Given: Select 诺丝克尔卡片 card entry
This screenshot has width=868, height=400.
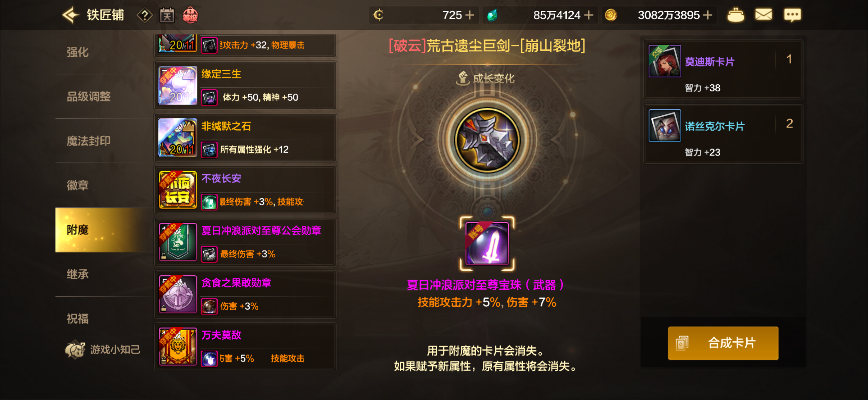Looking at the screenshot, I should coord(723,134).
